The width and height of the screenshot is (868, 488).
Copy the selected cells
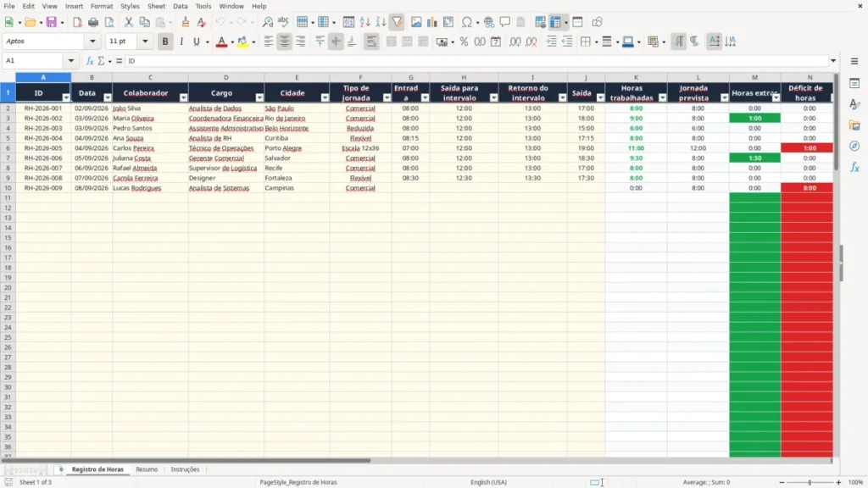(x=144, y=22)
